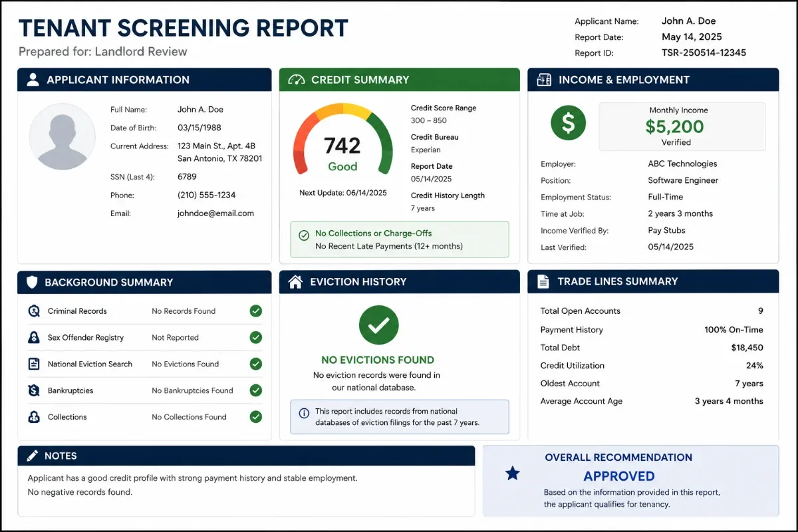This screenshot has height=532, width=798.
Task: Click the Credit Utilization 24% value
Action: point(755,366)
